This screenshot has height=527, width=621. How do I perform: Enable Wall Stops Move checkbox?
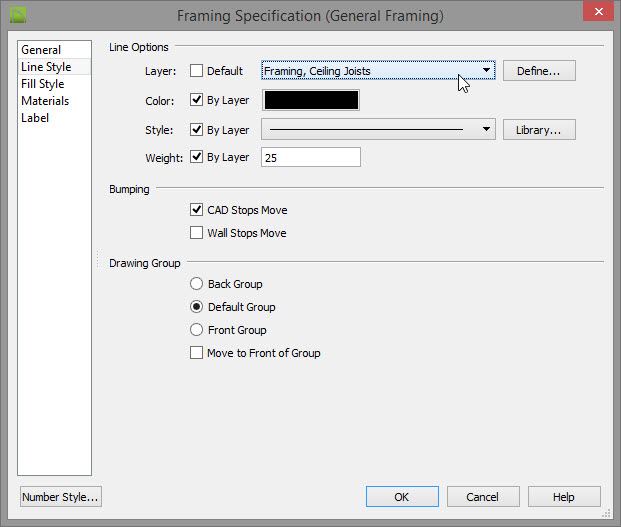click(x=196, y=232)
